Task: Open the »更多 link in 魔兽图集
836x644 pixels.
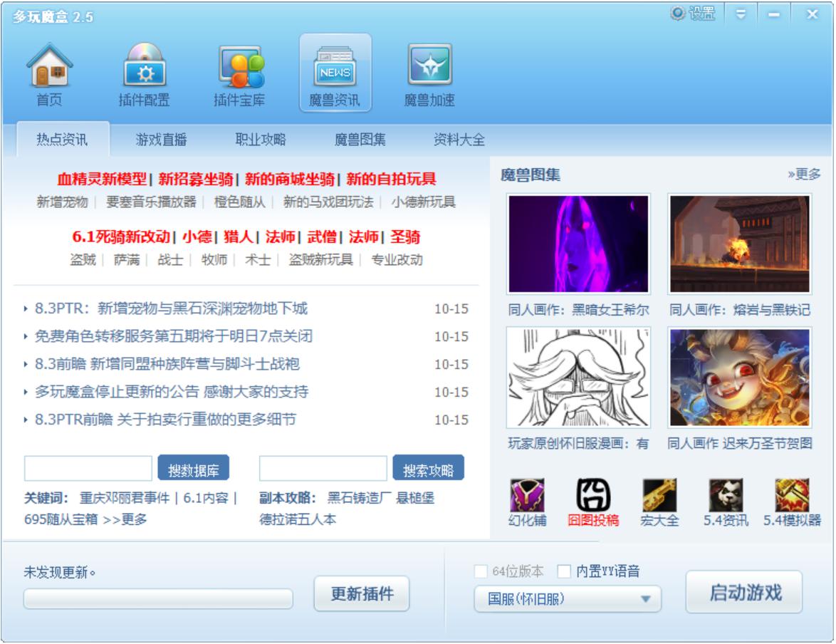Action: point(804,175)
